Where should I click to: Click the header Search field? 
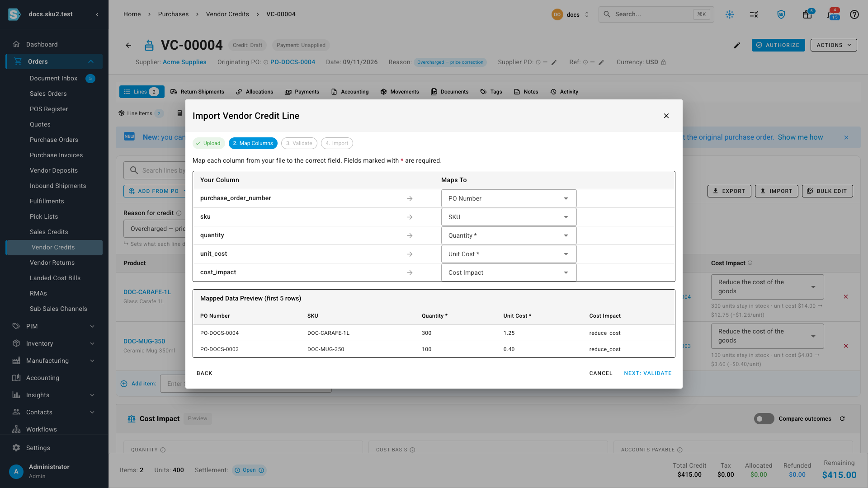[656, 14]
